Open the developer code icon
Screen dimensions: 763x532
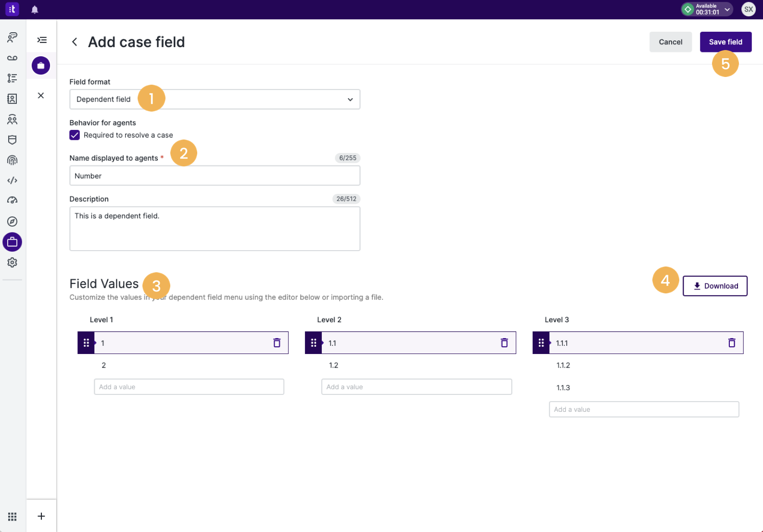pyautogui.click(x=12, y=180)
